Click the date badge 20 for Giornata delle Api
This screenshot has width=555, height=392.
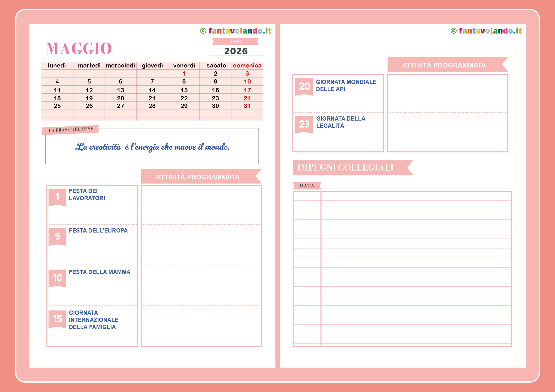(304, 86)
